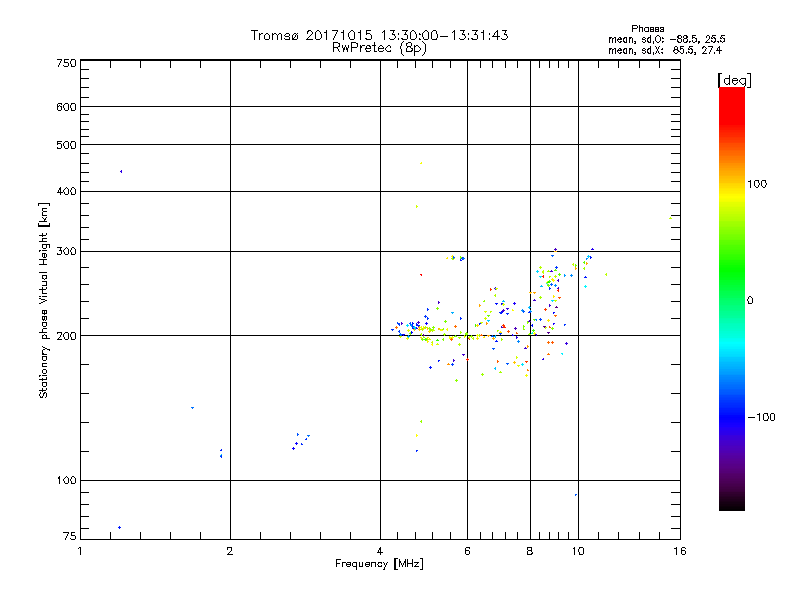800x600 pixels.
Task: Click the x-axis tick label '6'
Action: (x=467, y=551)
